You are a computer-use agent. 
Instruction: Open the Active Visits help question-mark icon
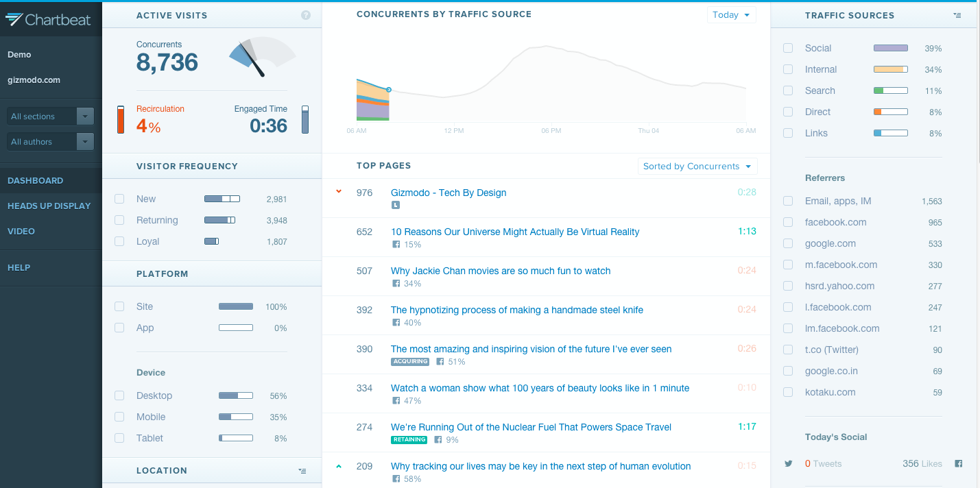(306, 15)
